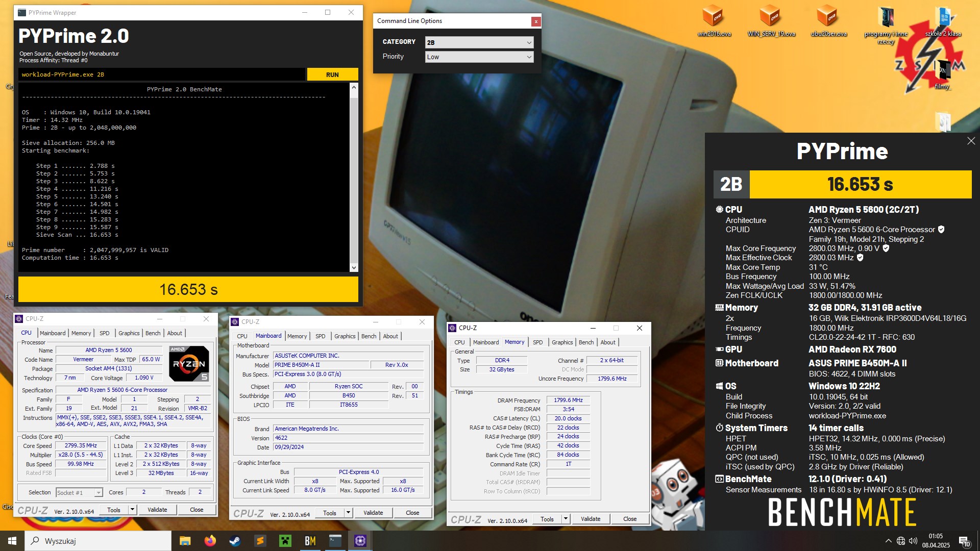
Task: Switch to Memory tab in CPU-Z CPU window
Action: [x=81, y=333]
